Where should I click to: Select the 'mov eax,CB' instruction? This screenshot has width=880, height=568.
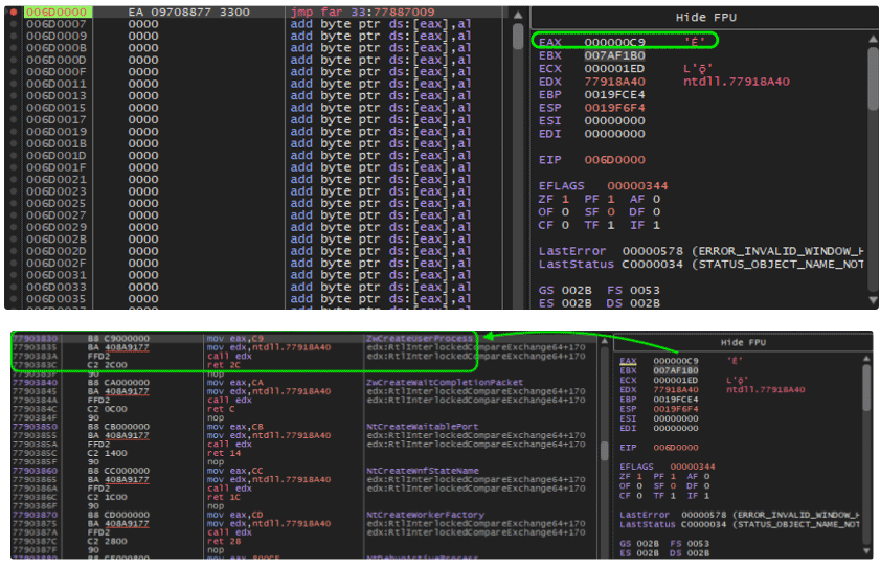point(235,427)
